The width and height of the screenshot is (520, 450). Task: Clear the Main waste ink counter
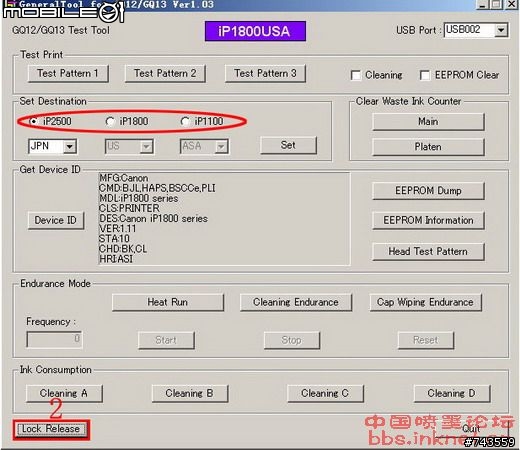[428, 122]
